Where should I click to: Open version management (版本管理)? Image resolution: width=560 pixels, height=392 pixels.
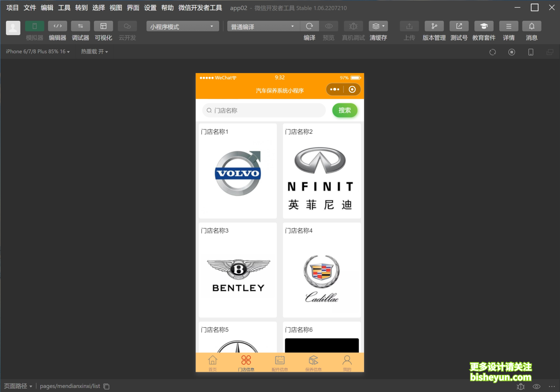pos(434,26)
